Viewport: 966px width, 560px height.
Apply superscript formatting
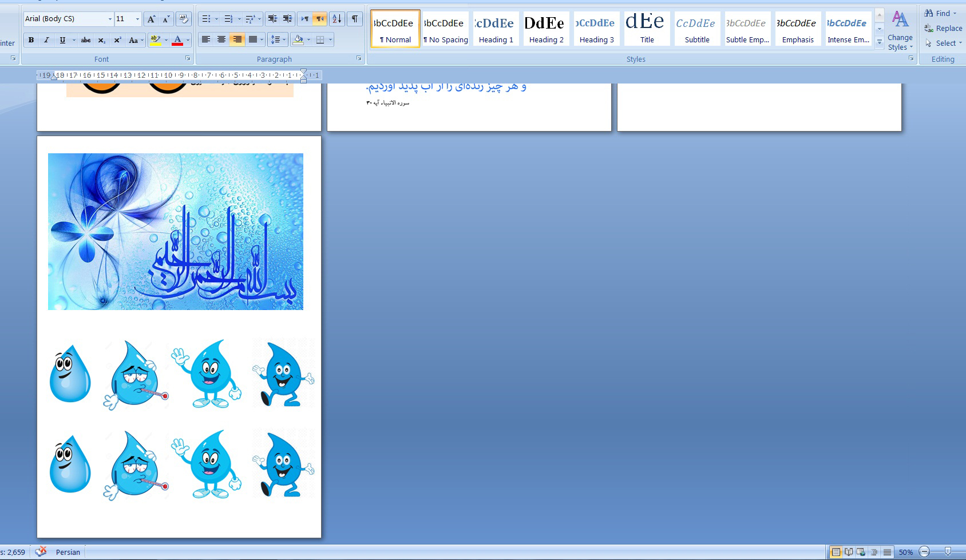tap(117, 40)
